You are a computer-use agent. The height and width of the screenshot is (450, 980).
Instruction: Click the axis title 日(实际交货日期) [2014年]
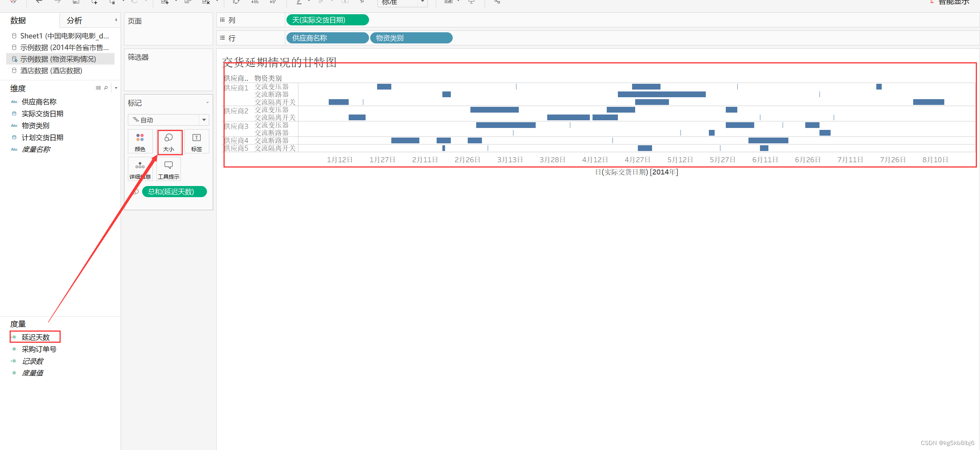636,172
